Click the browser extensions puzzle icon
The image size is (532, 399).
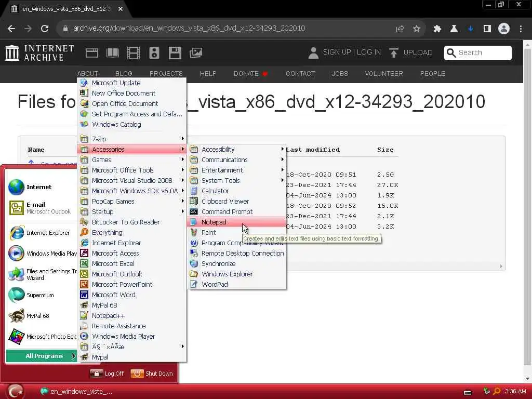(437, 29)
